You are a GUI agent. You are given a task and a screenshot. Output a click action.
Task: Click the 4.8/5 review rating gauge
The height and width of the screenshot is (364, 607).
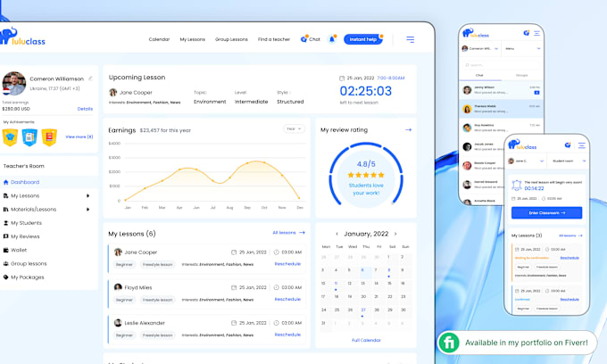tap(366, 175)
